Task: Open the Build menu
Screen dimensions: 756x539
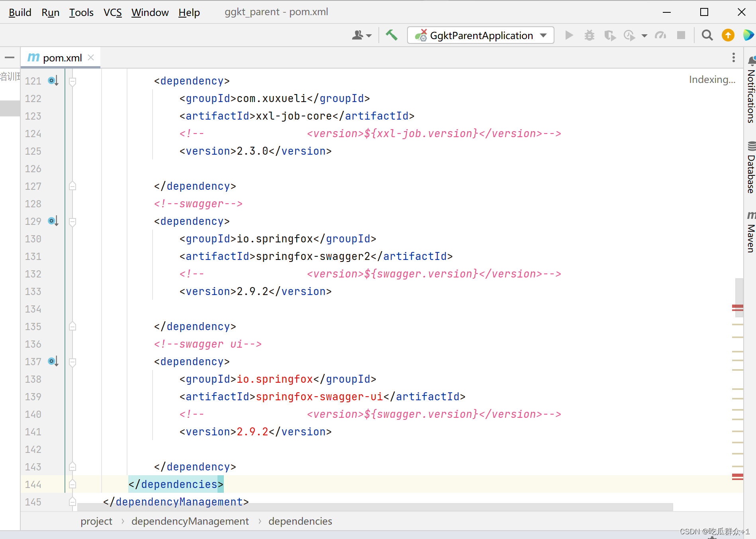Action: pos(20,12)
